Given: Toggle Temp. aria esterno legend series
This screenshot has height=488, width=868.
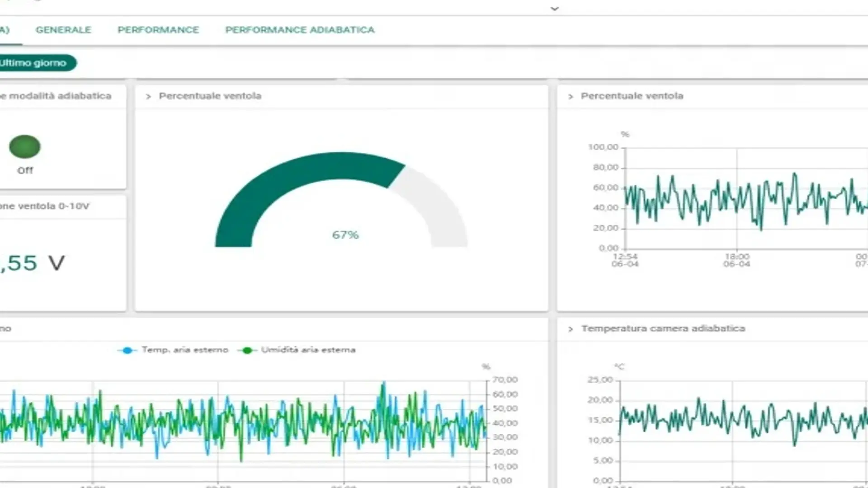Looking at the screenshot, I should pyautogui.click(x=185, y=350).
